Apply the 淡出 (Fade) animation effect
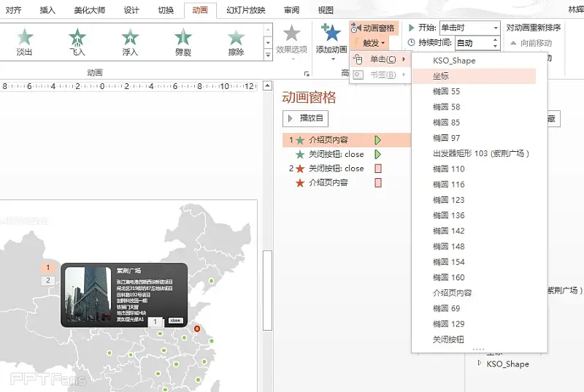This screenshot has width=584, height=392. pos(25,41)
